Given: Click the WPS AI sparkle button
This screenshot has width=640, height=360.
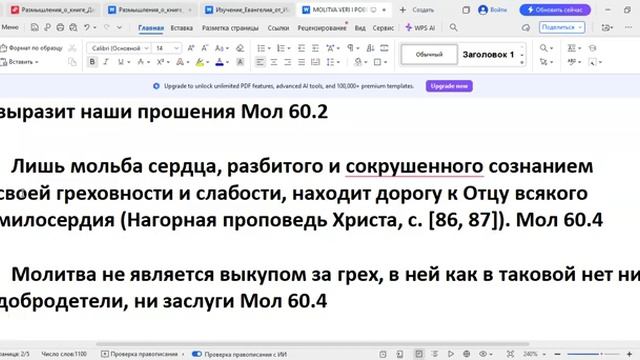Looking at the screenshot, I should pyautogui.click(x=420, y=27).
